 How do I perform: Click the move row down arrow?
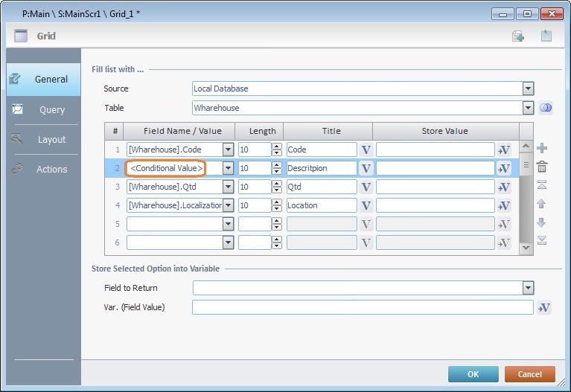click(x=542, y=222)
